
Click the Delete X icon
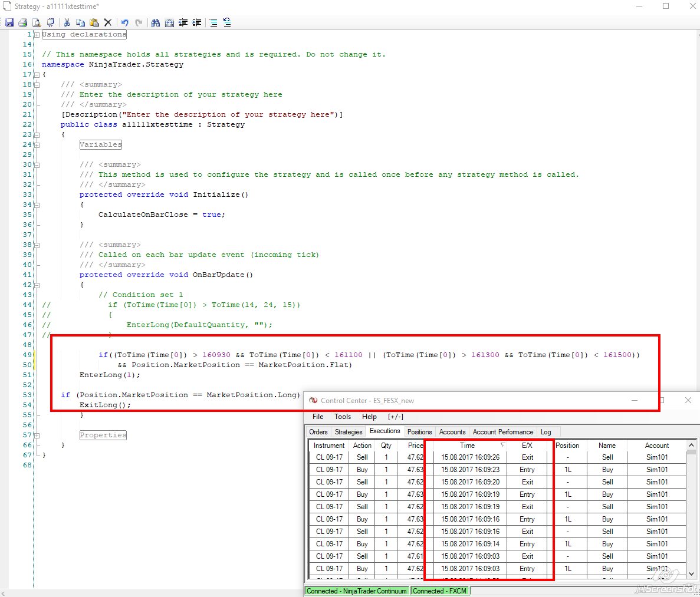coord(108,22)
